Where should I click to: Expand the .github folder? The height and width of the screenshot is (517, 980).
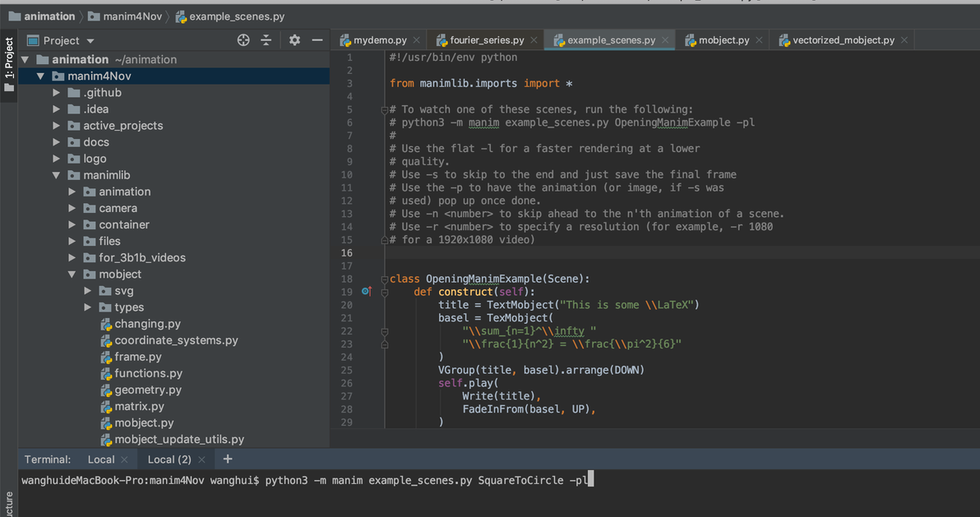click(56, 93)
